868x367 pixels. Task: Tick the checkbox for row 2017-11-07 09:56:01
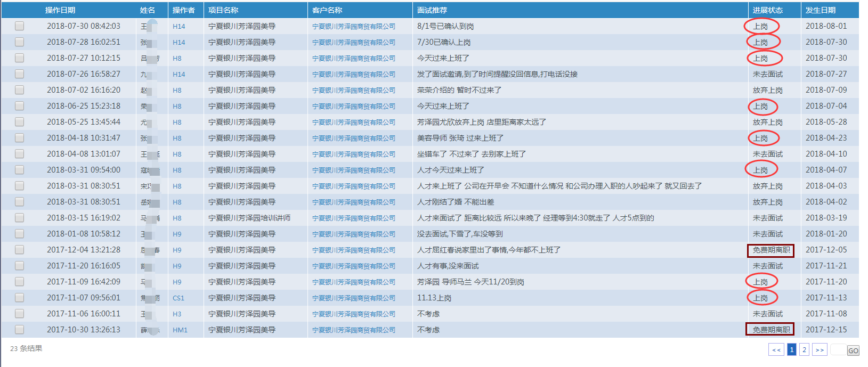(20, 298)
